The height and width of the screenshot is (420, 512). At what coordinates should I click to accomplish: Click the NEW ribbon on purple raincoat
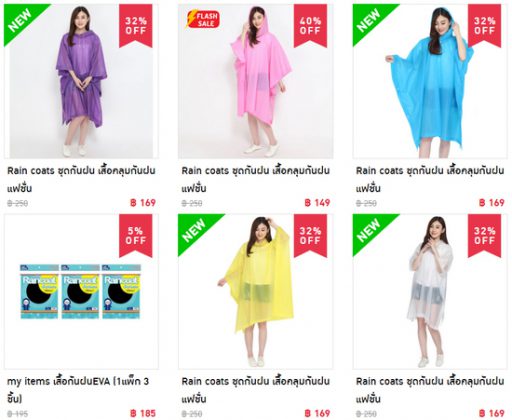click(21, 20)
